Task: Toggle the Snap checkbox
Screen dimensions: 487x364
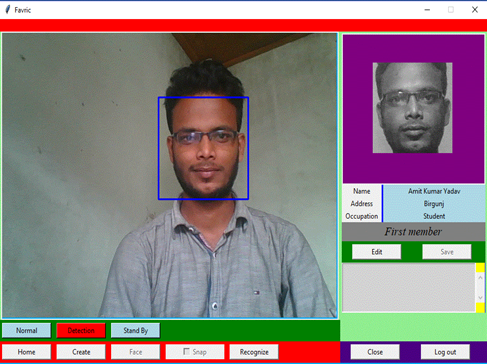Action: coord(186,352)
